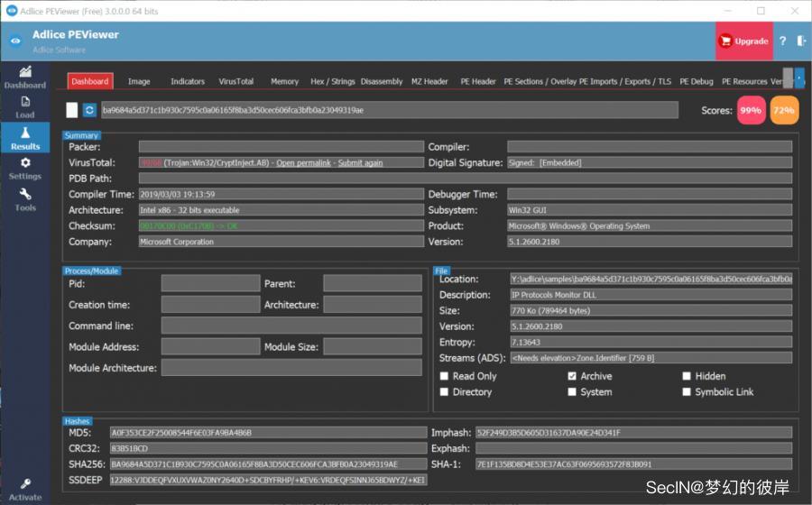Click the Location path field
The width and height of the screenshot is (812, 505).
(x=651, y=279)
